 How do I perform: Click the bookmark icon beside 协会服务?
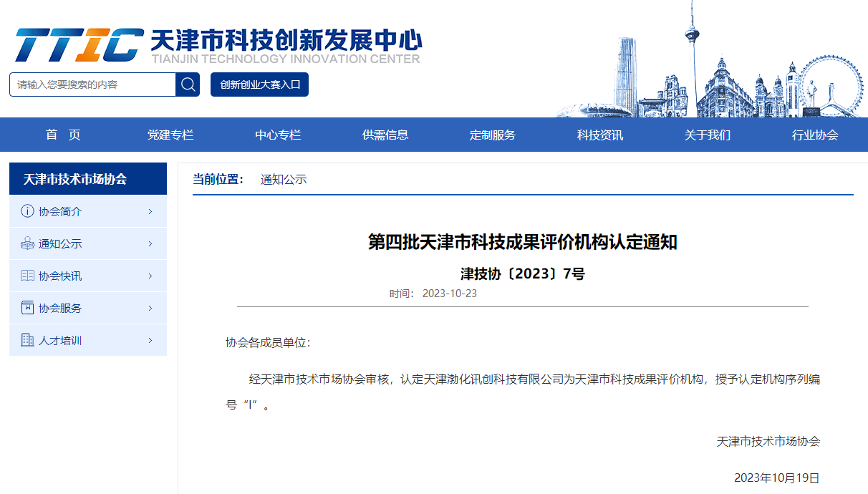point(27,308)
